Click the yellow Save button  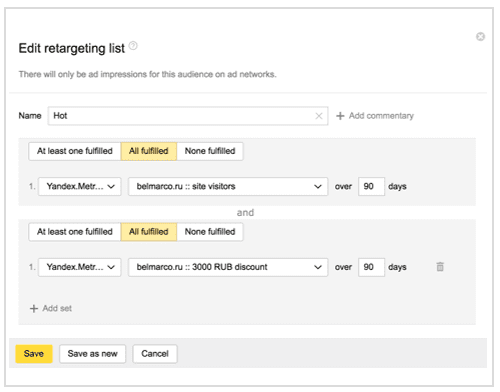point(34,354)
